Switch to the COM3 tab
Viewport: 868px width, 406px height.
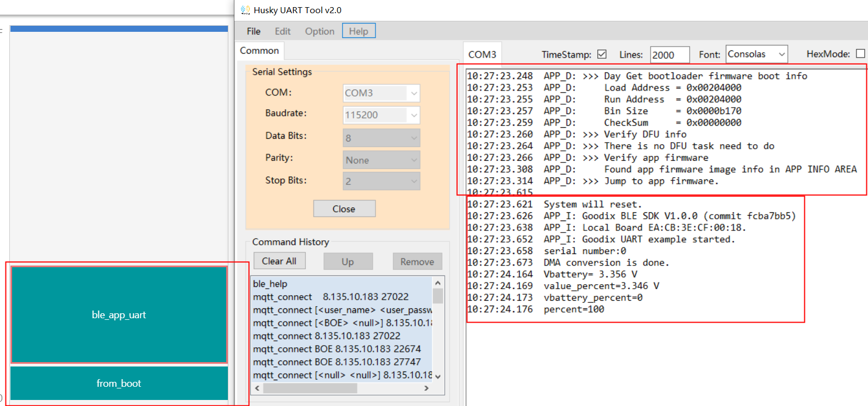click(x=482, y=54)
